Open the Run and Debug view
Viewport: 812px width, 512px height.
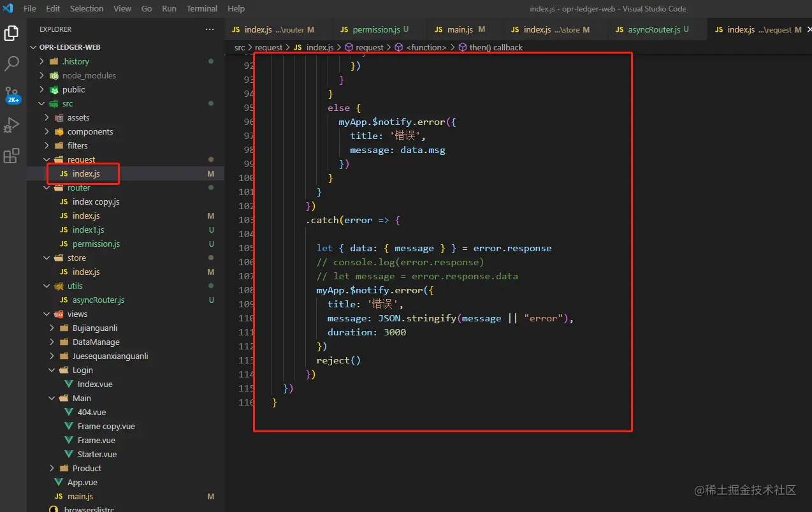pyautogui.click(x=11, y=126)
